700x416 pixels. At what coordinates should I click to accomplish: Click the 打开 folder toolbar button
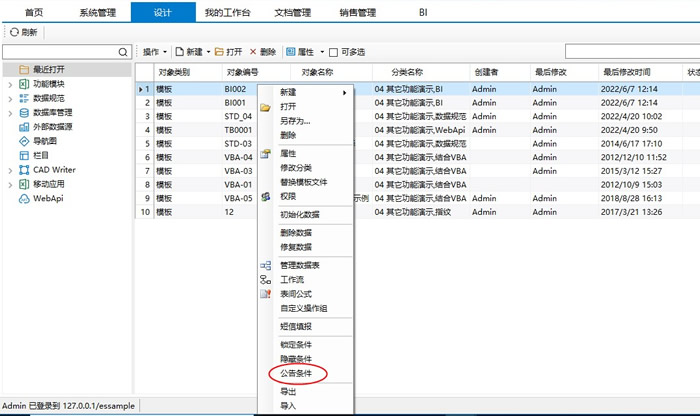tap(229, 51)
